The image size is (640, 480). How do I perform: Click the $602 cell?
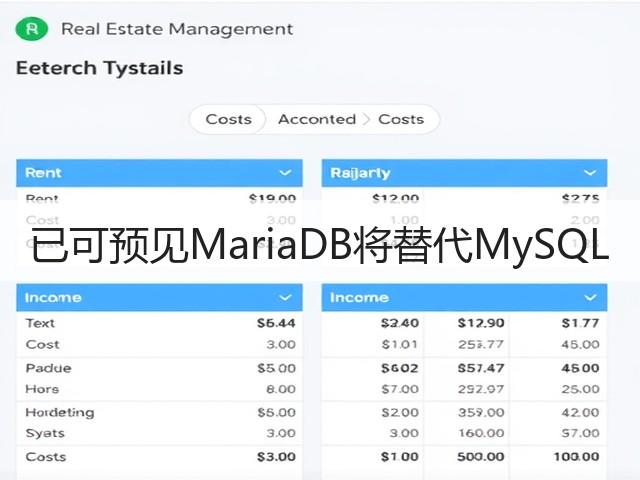[400, 368]
